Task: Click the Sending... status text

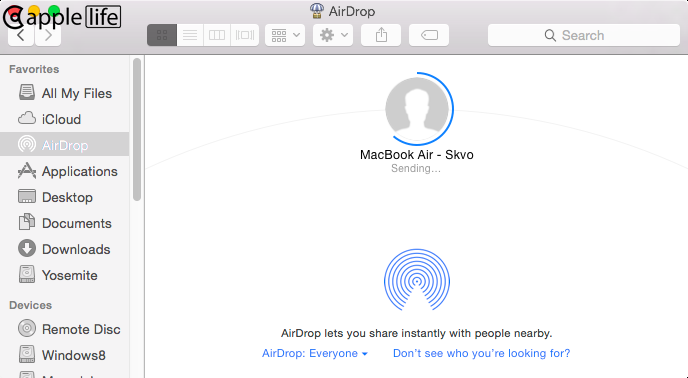Action: [416, 168]
